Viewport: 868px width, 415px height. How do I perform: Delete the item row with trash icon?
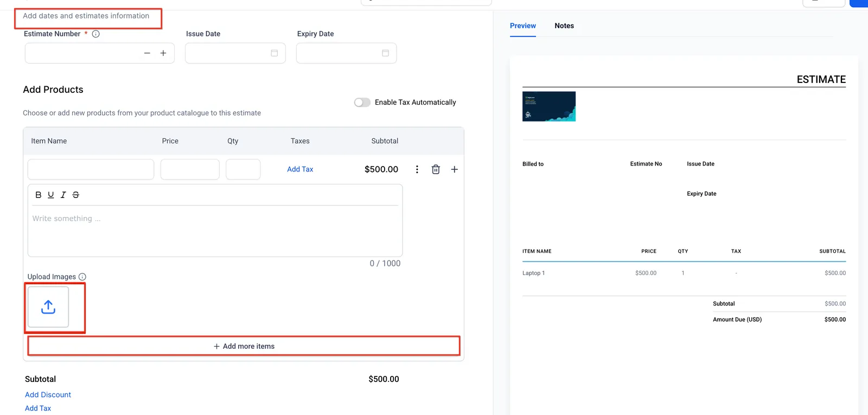pyautogui.click(x=436, y=169)
